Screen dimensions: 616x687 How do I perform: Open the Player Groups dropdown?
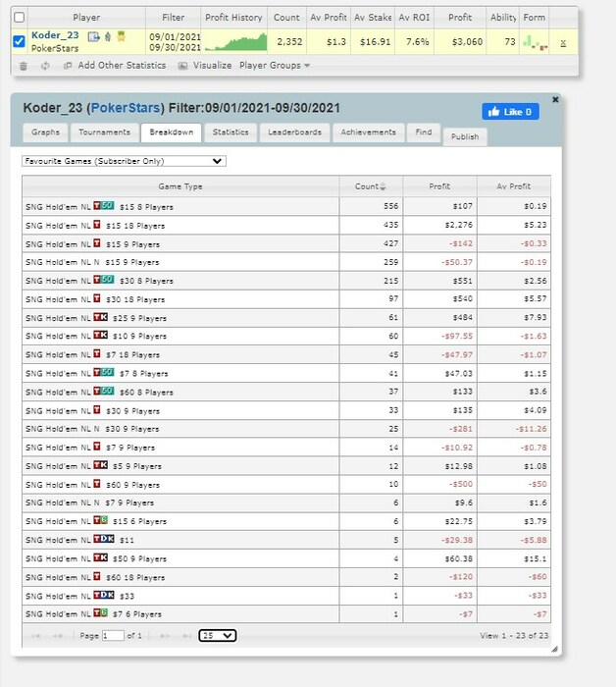pyautogui.click(x=275, y=66)
